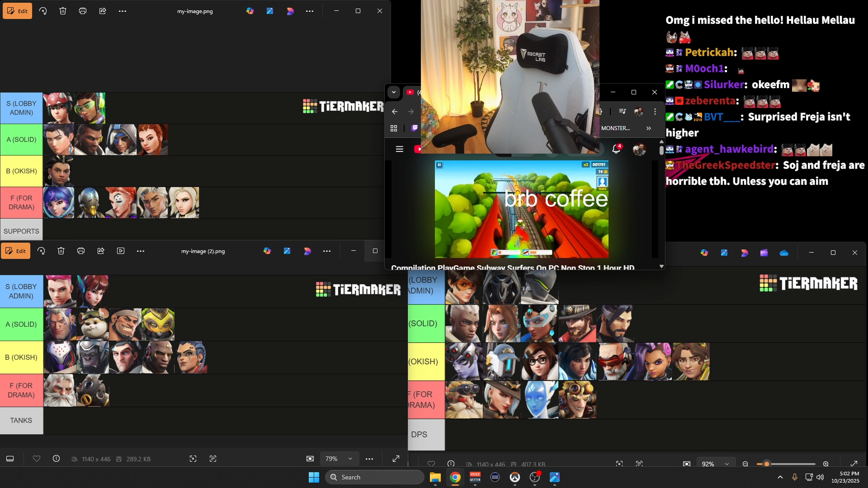
Task: Click Edit button in my-image.png window
Action: coord(18,11)
